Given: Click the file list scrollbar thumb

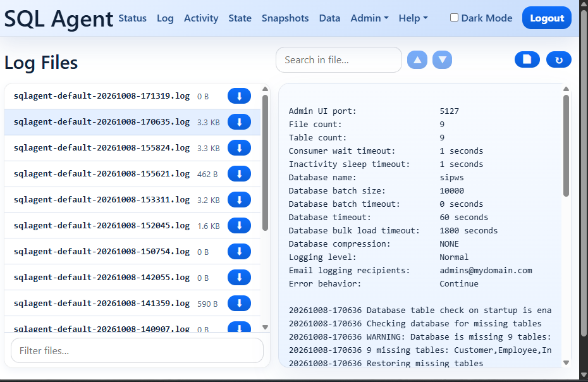Looking at the screenshot, I should (x=265, y=163).
